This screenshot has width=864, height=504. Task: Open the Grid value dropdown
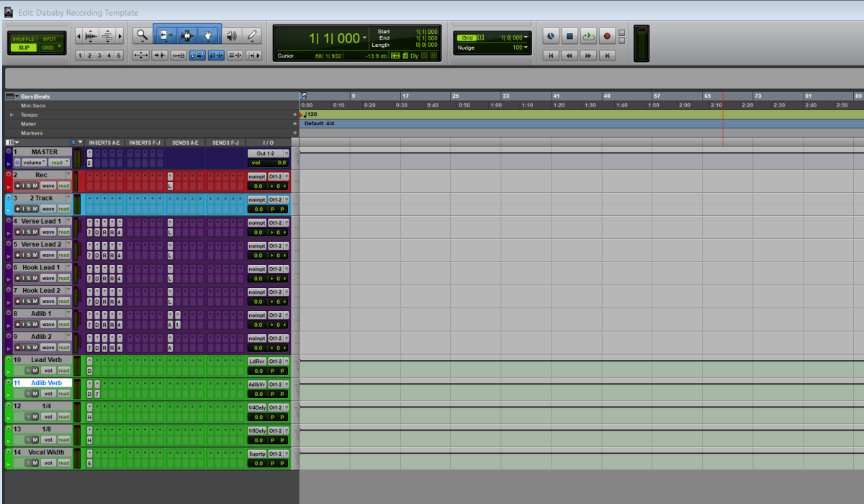click(515, 37)
